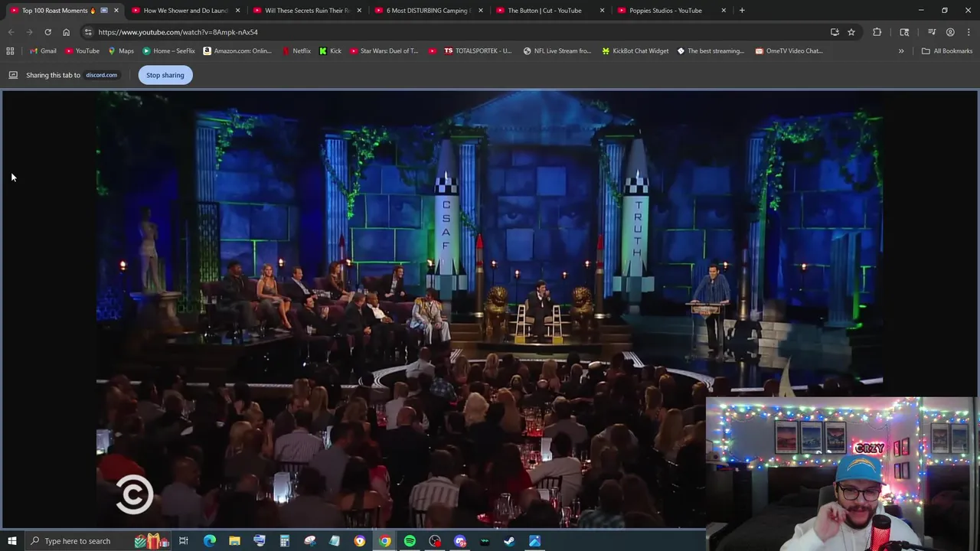Close The Button | Cut tab
This screenshot has width=980, height=551.
[x=603, y=11]
